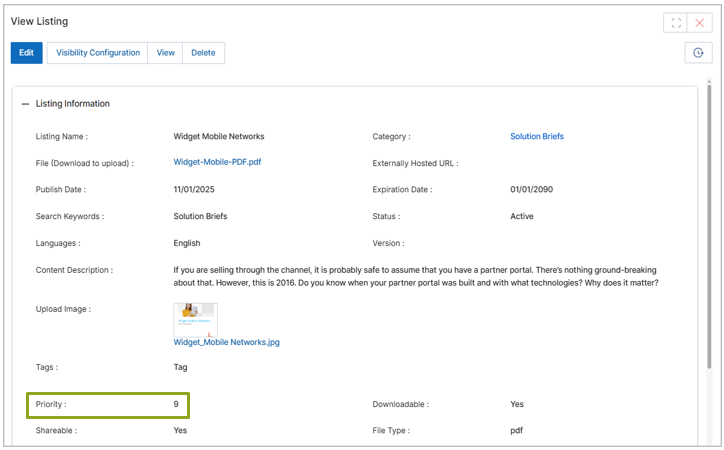Open Widget_Mobile Networks.jpg link
Viewport: 724px width, 450px height.
tap(226, 342)
